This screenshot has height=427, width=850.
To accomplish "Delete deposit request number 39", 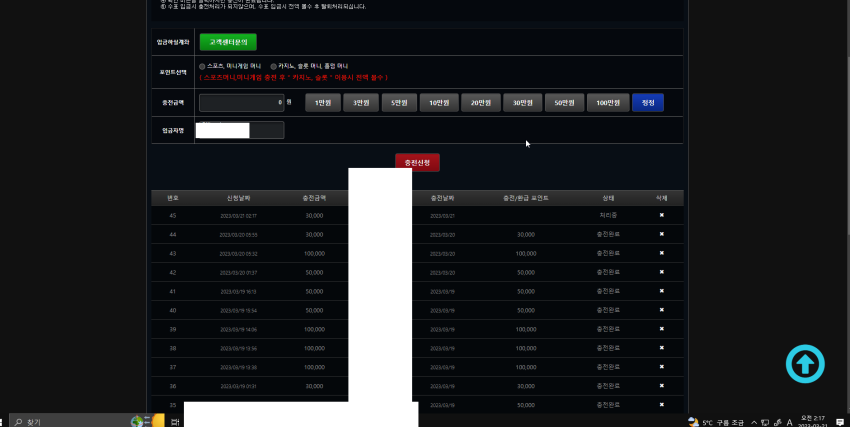I will [661, 329].
